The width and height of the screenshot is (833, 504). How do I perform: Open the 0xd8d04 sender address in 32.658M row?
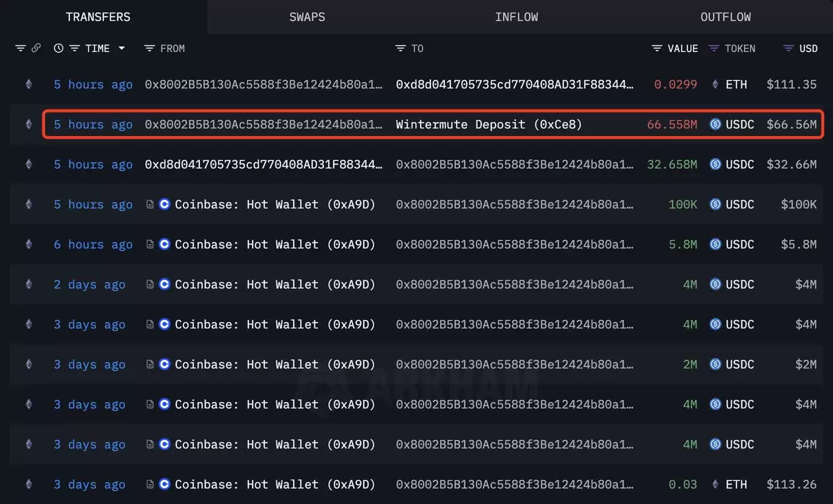coord(264,165)
